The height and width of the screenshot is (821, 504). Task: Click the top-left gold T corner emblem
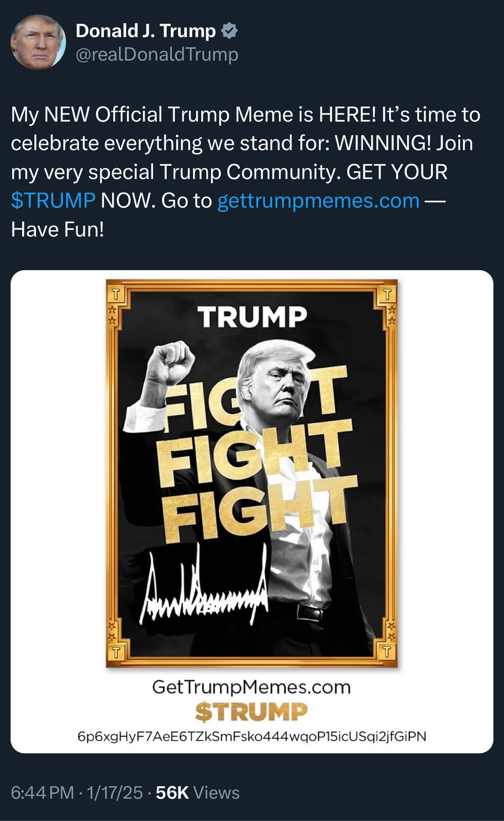(116, 294)
